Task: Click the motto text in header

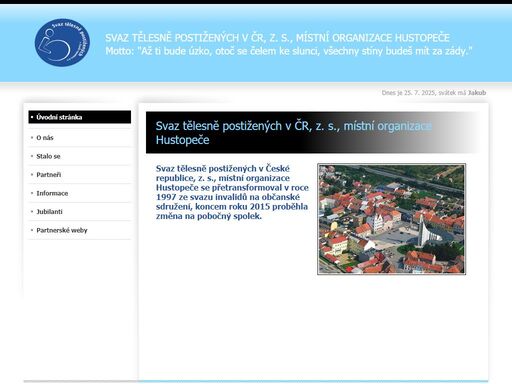Action: [x=289, y=51]
